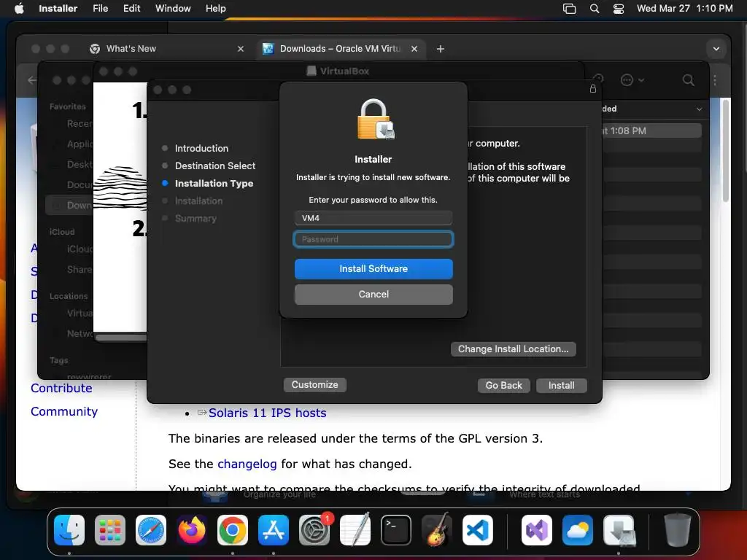Screen dimensions: 747x560
Task: Open the Weather app from the Dock
Action: coord(578,530)
